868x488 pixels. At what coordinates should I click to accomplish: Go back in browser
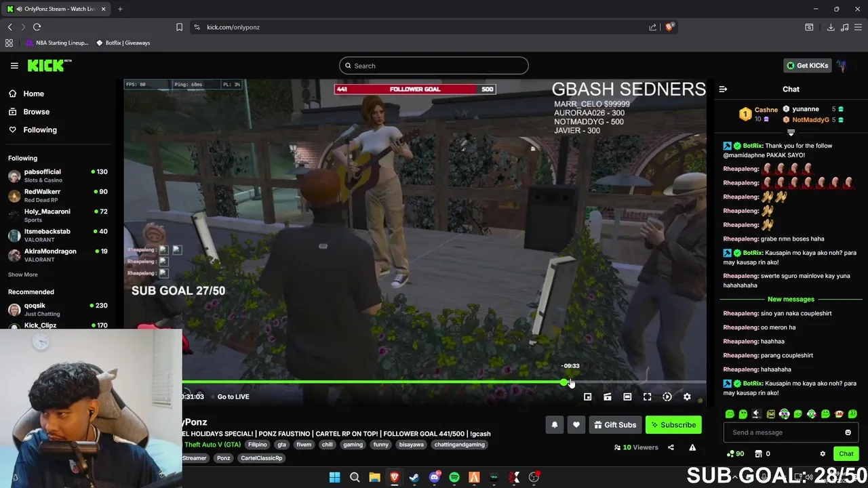(x=9, y=27)
